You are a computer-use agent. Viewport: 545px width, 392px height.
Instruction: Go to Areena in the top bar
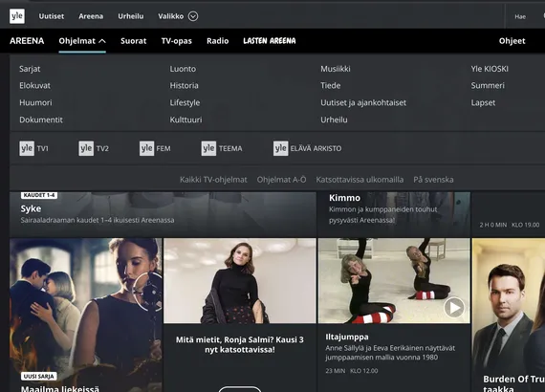coord(91,16)
